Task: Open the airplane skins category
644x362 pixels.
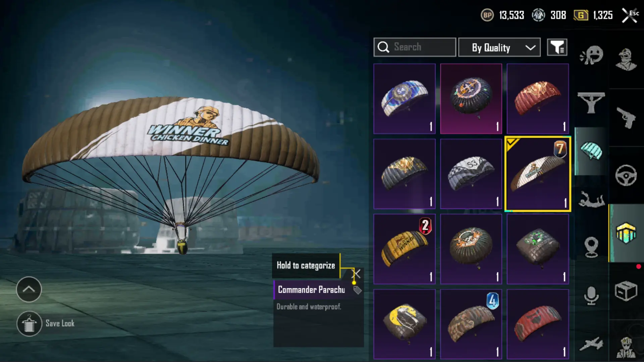Action: 591,344
